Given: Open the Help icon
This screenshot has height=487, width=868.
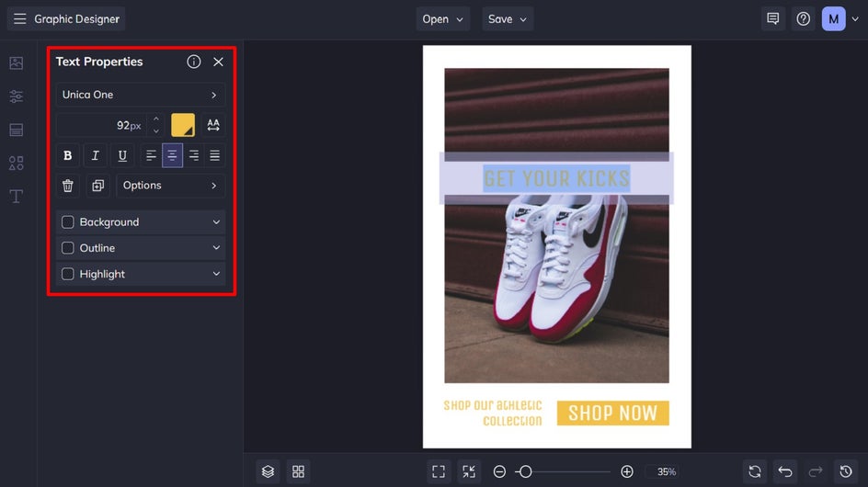Looking at the screenshot, I should (804, 18).
